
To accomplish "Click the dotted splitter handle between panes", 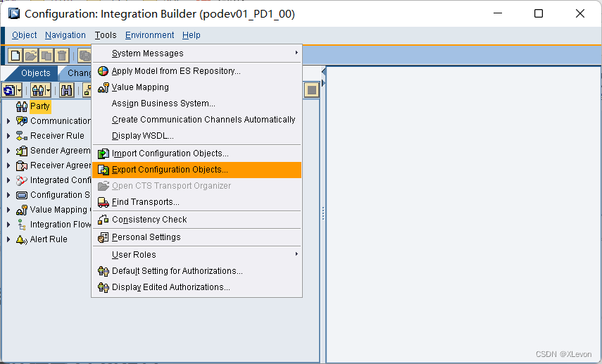I will coord(323,213).
